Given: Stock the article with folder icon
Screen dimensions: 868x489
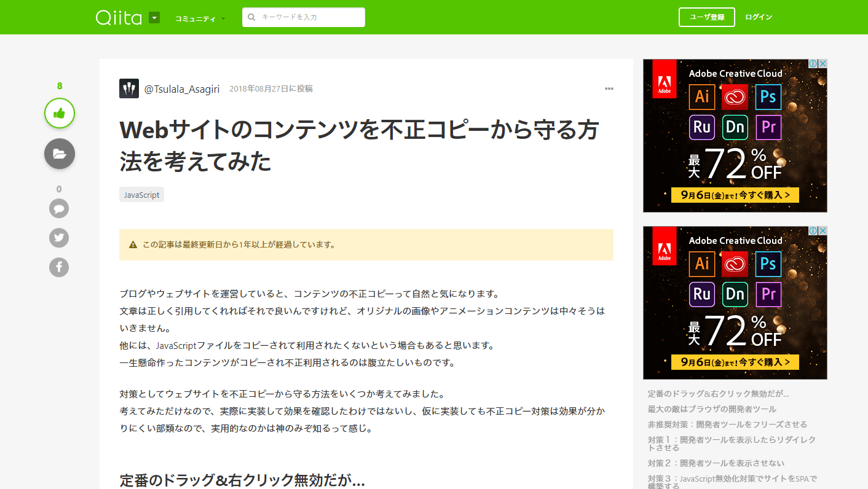Looking at the screenshot, I should coord(60,154).
